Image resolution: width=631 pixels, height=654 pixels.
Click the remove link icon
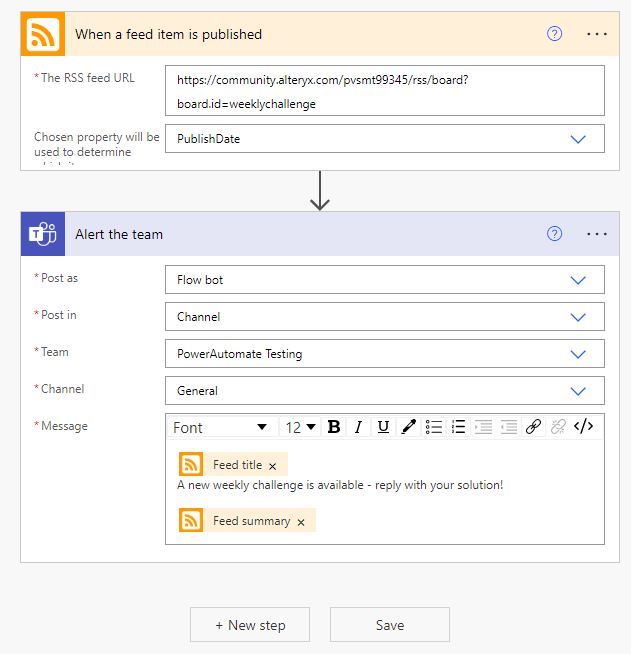click(x=558, y=427)
